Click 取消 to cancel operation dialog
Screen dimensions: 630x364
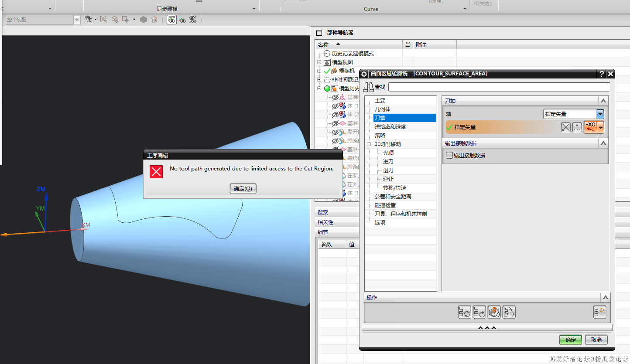coord(596,340)
